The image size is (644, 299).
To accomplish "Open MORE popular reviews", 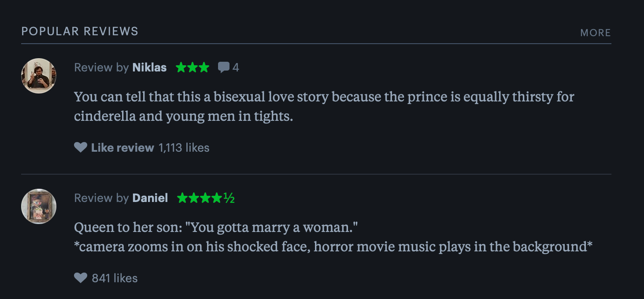I will (x=595, y=33).
